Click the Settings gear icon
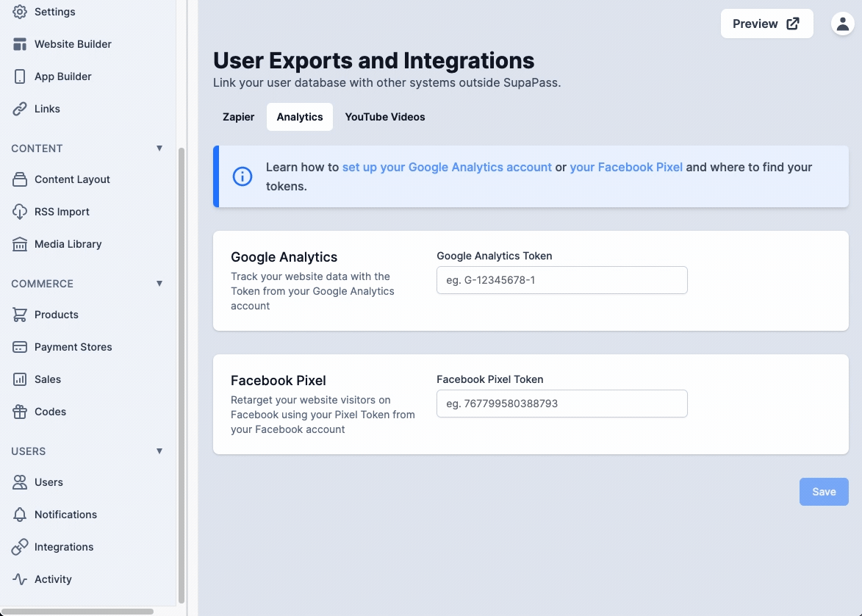Screen dimensions: 862x616 pos(20,12)
